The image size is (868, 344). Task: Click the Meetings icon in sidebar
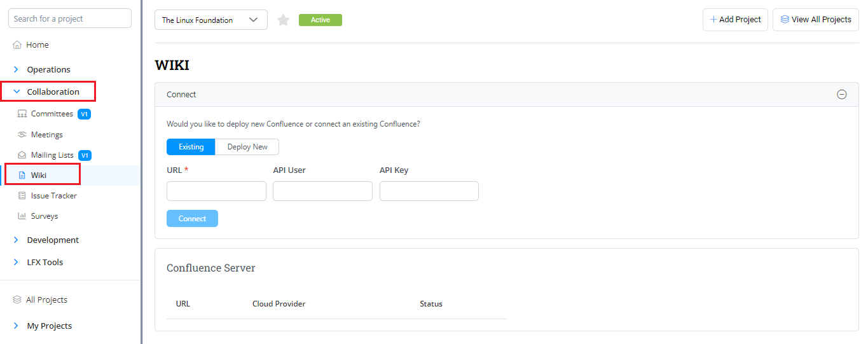tap(22, 135)
